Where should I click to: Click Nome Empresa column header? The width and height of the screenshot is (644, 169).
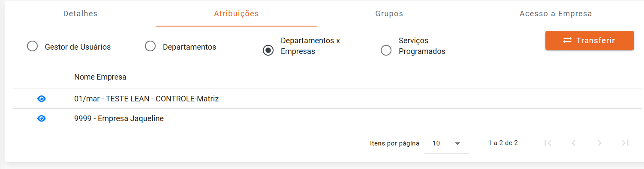tap(100, 77)
